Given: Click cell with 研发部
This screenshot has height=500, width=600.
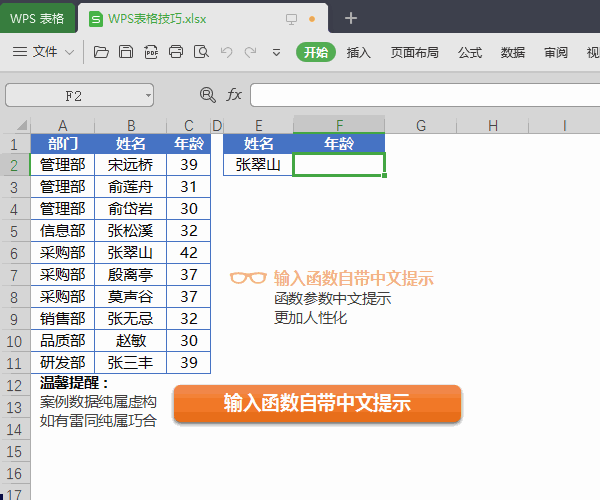Looking at the screenshot, I should pyautogui.click(x=62, y=363).
